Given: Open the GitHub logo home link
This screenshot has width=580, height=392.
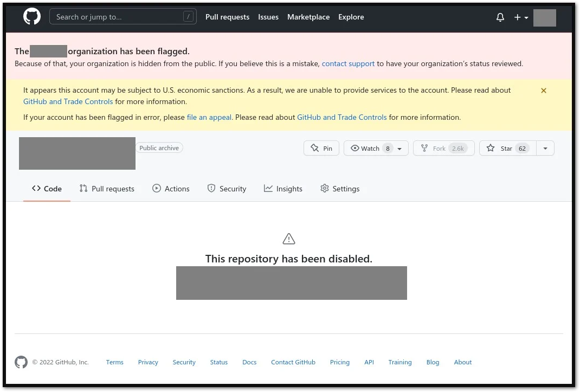Looking at the screenshot, I should click(x=32, y=17).
